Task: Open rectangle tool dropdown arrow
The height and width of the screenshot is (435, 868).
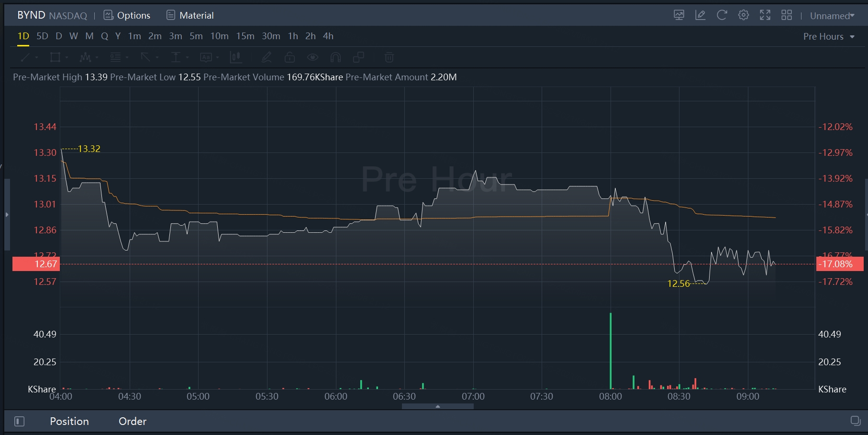Action: click(x=67, y=58)
